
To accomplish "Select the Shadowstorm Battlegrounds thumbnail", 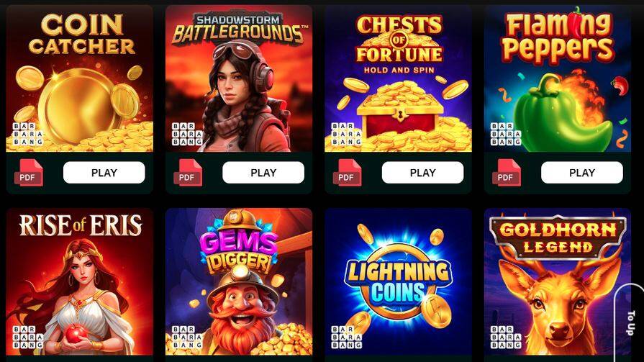I will [239, 78].
